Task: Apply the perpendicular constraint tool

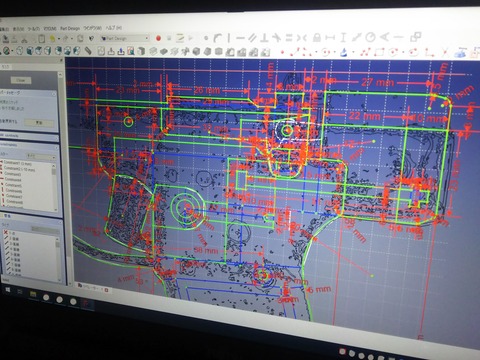Action: 264,38
